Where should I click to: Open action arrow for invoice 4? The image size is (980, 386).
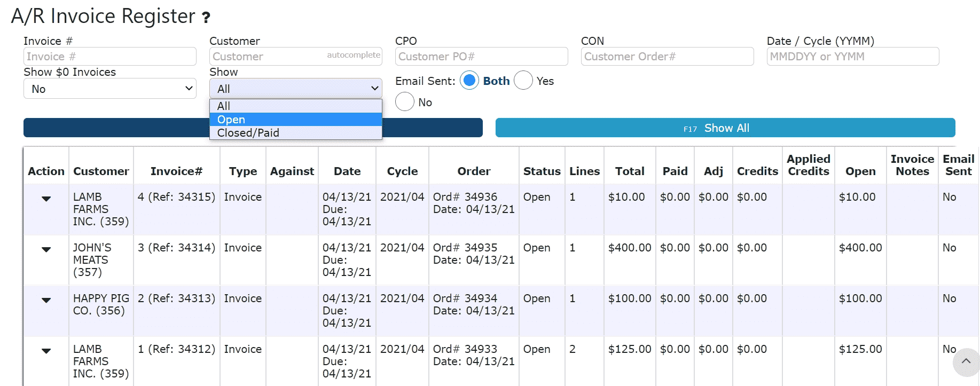(46, 199)
